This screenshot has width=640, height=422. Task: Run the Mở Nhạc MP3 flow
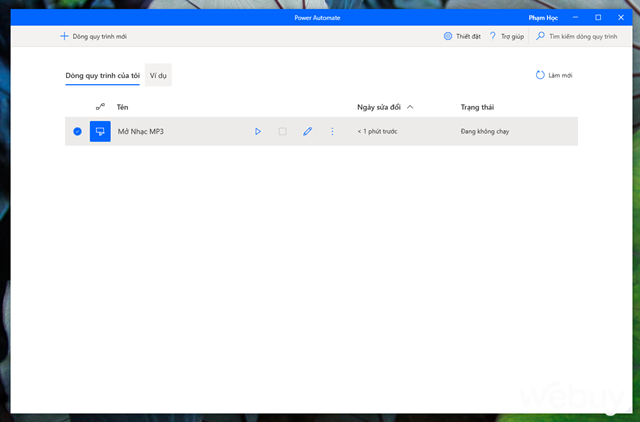click(257, 131)
